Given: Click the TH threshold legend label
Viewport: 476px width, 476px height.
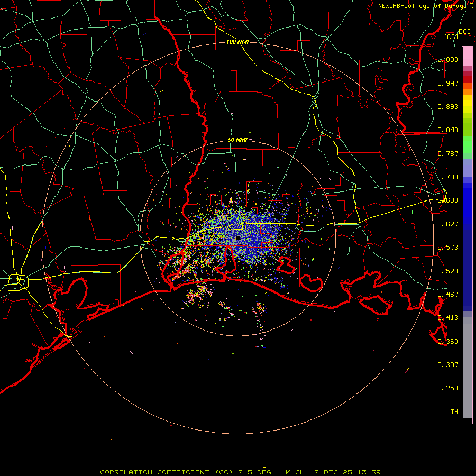Looking at the screenshot, I should click(x=454, y=412).
